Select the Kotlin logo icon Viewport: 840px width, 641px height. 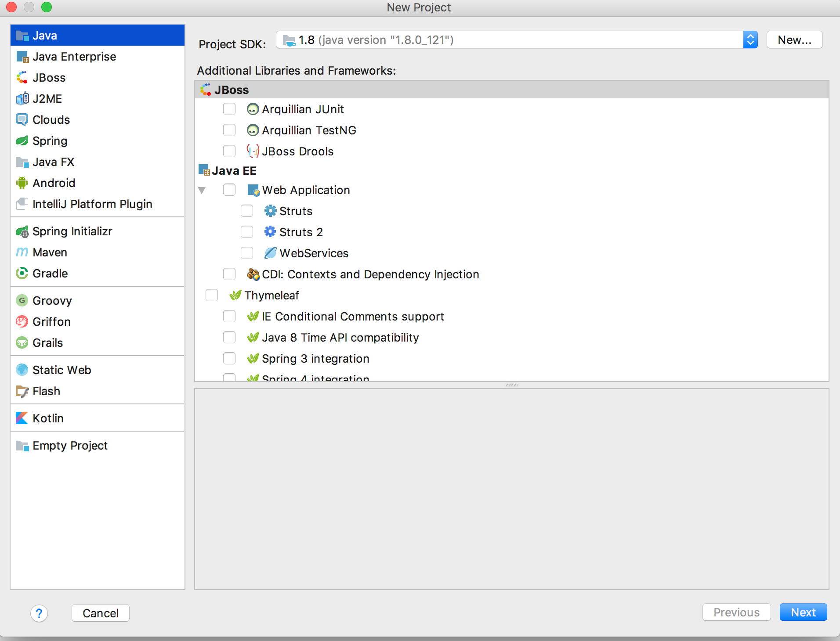22,418
